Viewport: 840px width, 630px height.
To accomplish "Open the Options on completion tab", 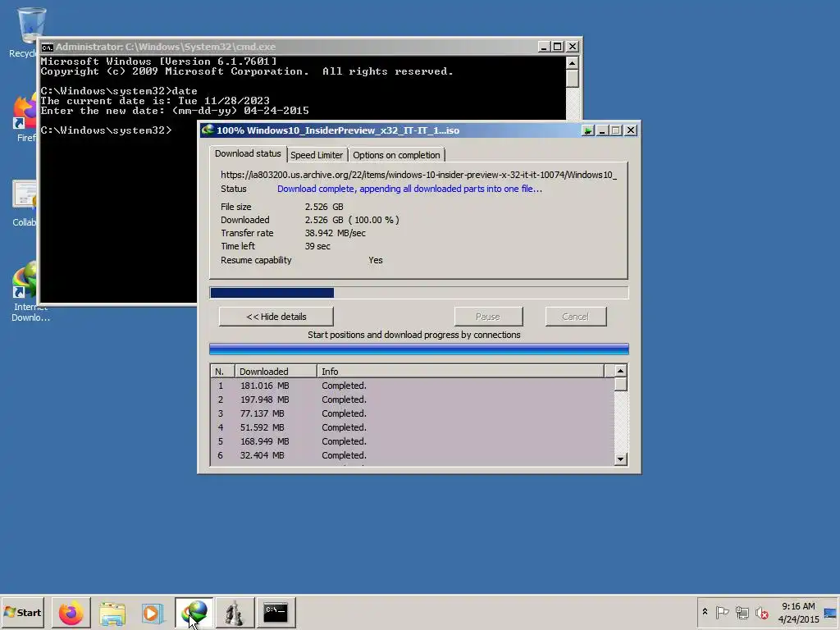I will [396, 155].
